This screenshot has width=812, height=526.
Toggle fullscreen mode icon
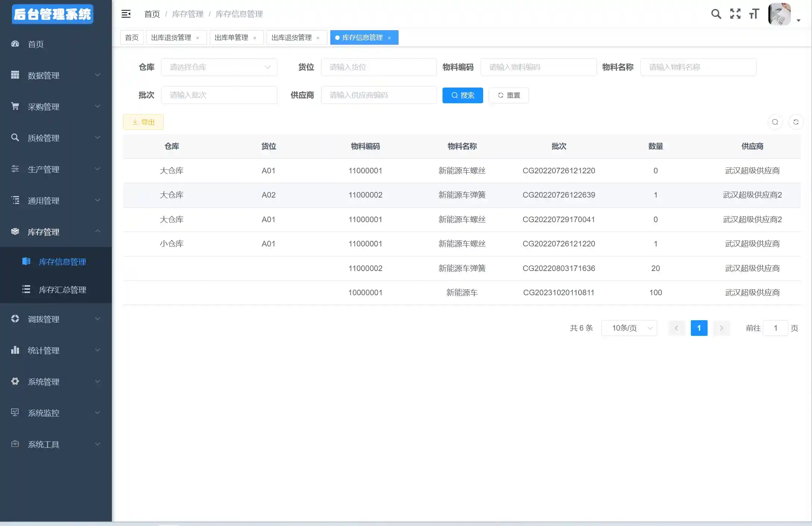pos(735,14)
